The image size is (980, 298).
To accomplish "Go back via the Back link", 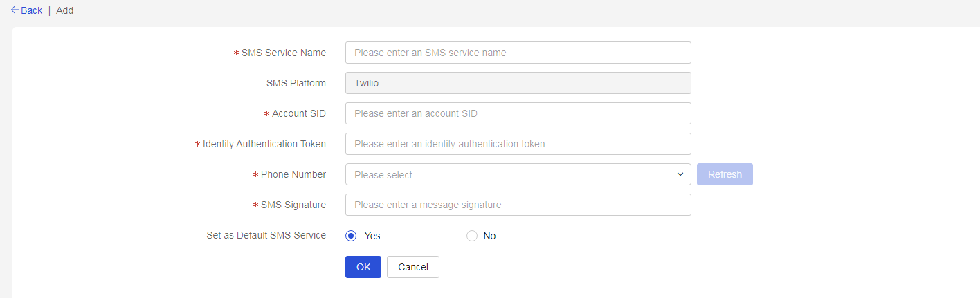I will 26,10.
